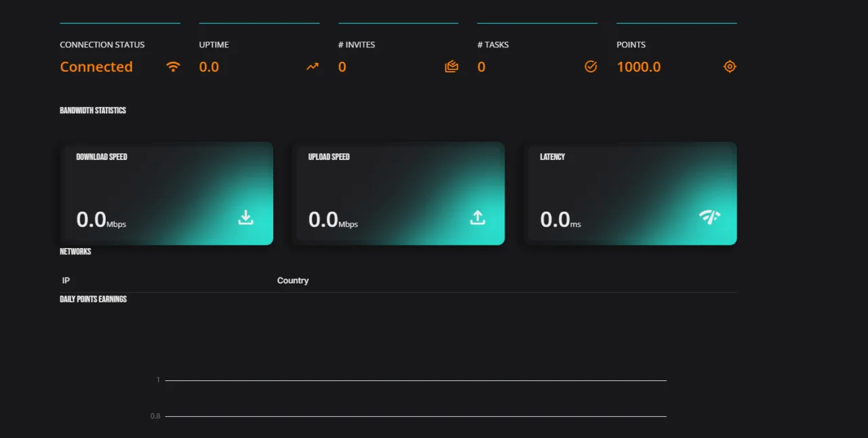This screenshot has height=438, width=868.
Task: Click the Country column header
Action: point(293,281)
